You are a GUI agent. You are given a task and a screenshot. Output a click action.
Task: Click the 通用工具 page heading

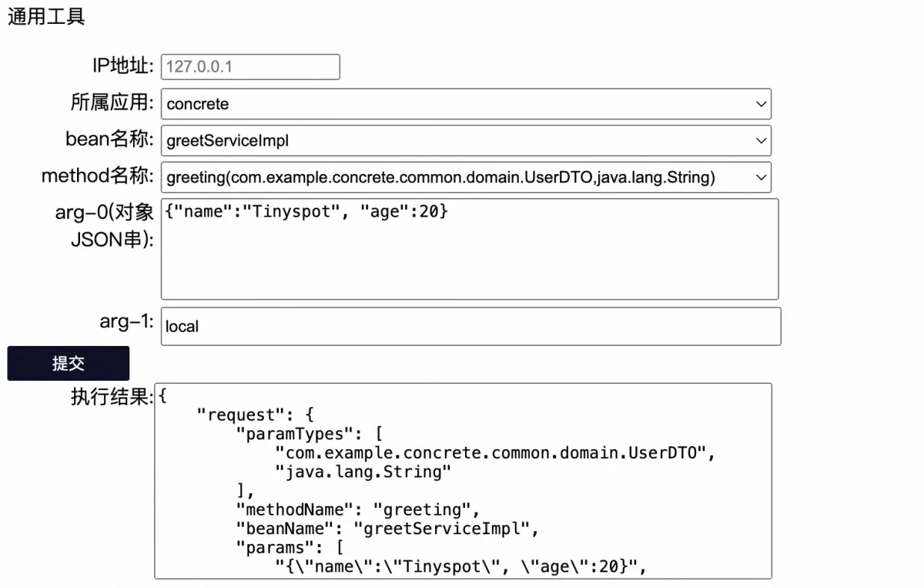46,17
